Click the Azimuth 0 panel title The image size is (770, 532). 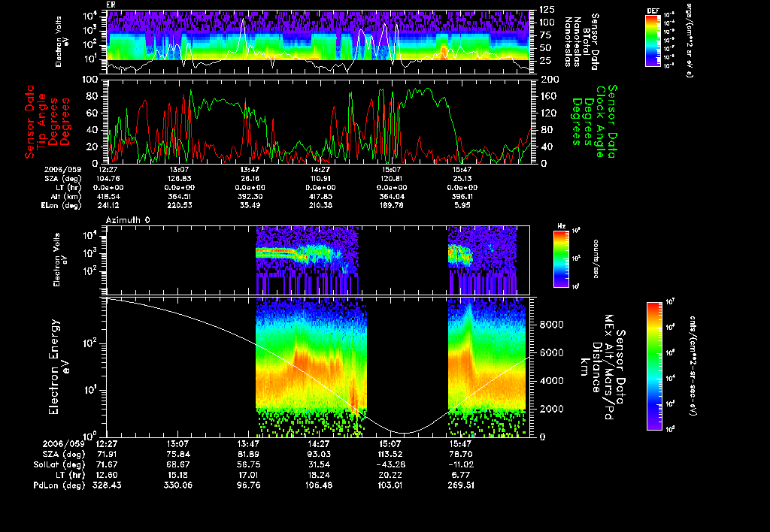[128, 220]
